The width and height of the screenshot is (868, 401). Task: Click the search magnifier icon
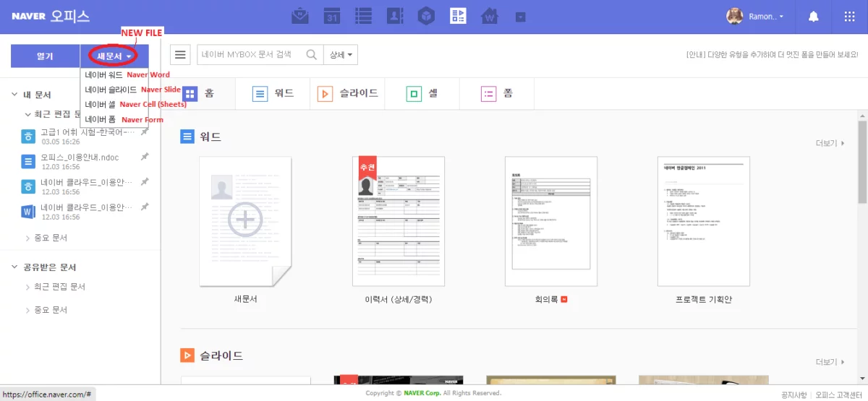coord(312,55)
